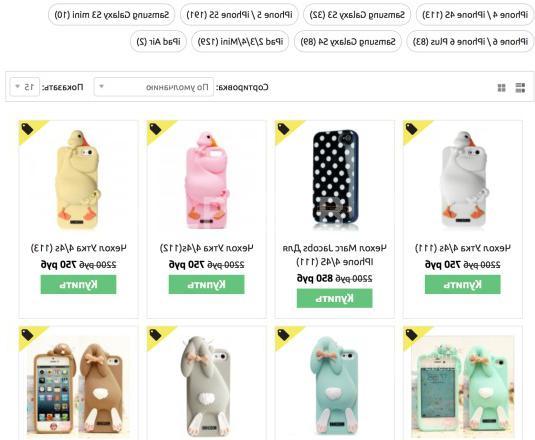Image resolution: width=535 pixels, height=440 pixels.
Task: Click Купить under the pink duck case
Action: tap(206, 284)
